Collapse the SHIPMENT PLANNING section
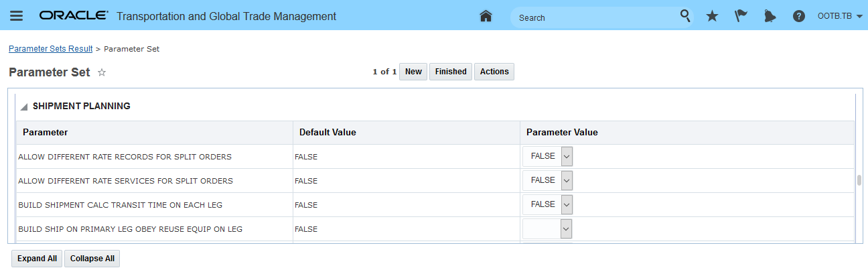 24,107
